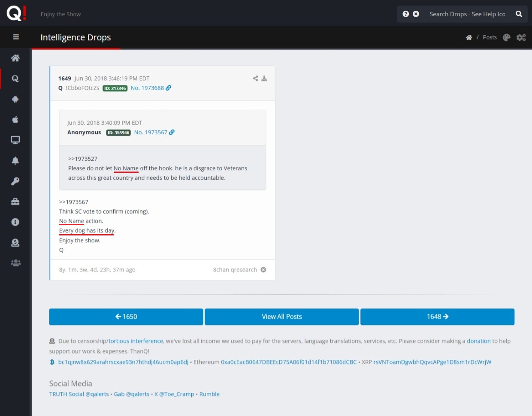Click the search help question icon
The height and width of the screenshot is (416, 532).
coord(405,14)
